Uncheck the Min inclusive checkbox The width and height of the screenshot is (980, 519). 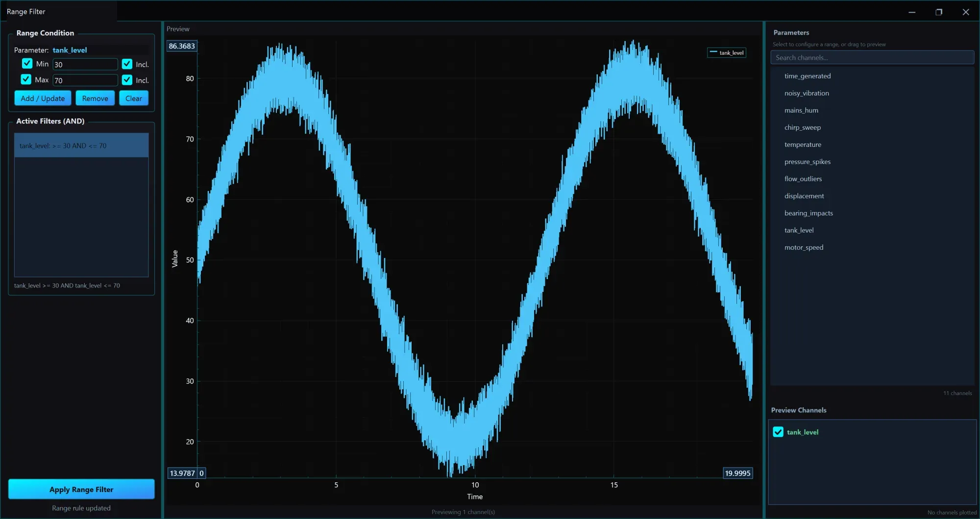(x=127, y=64)
